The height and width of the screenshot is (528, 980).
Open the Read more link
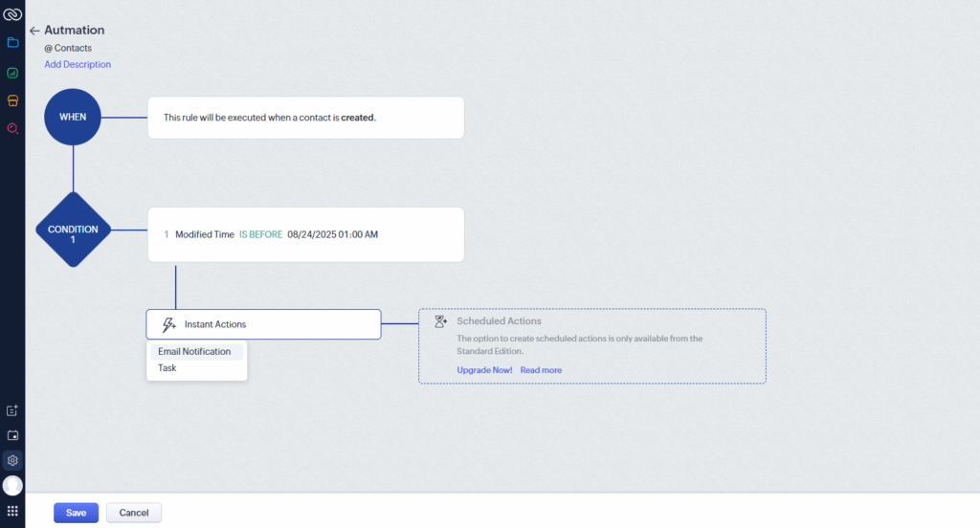pyautogui.click(x=541, y=370)
